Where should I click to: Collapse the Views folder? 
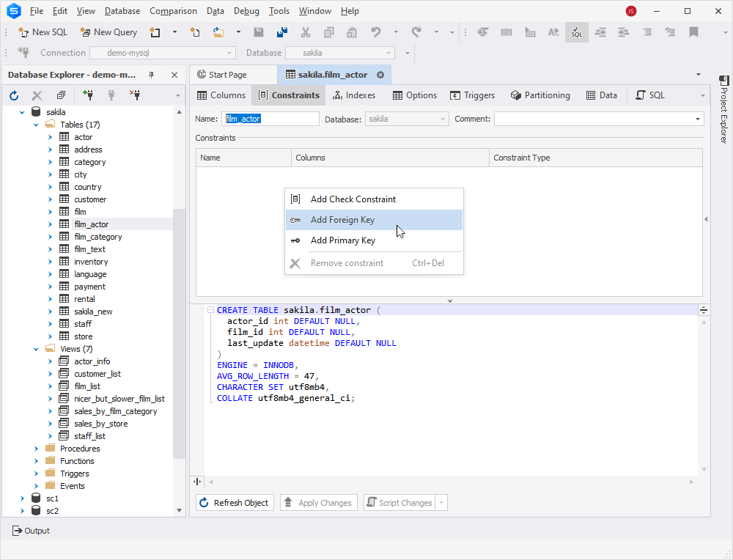pyautogui.click(x=37, y=349)
